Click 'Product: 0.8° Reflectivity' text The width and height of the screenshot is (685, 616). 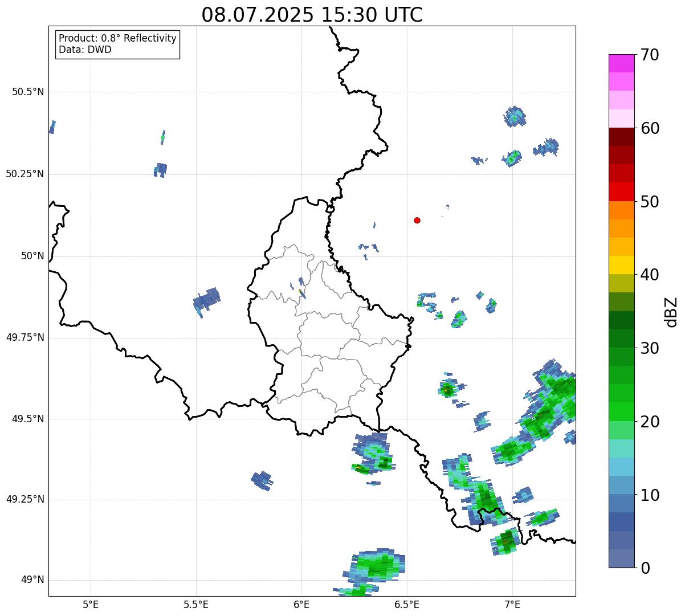(118, 38)
